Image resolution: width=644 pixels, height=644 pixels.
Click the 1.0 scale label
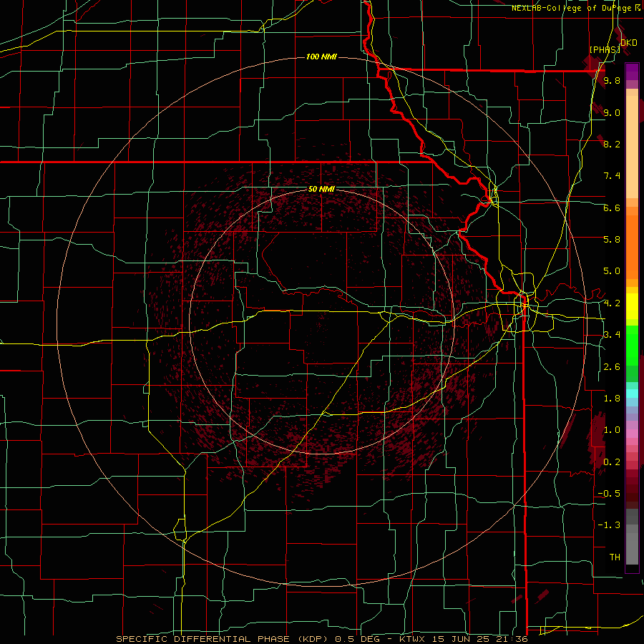click(x=612, y=430)
